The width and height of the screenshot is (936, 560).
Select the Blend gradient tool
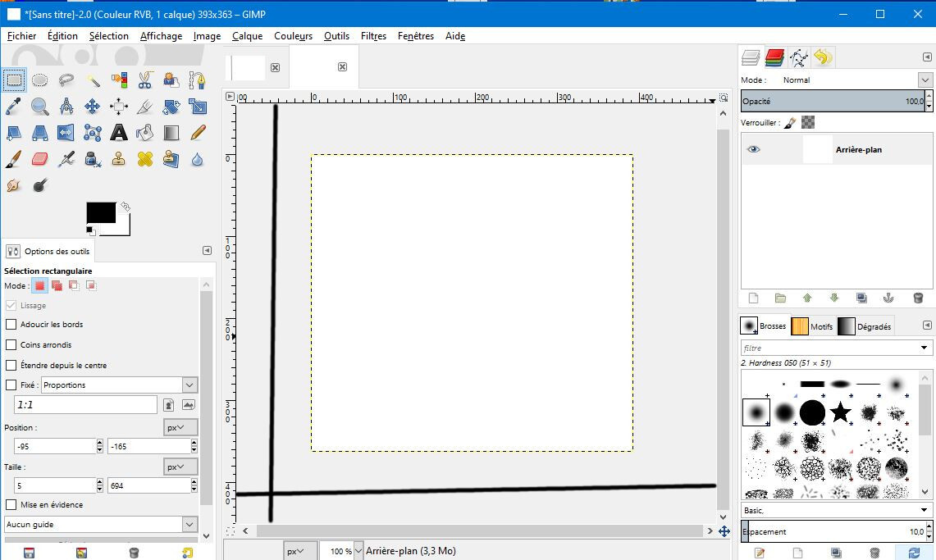[171, 132]
